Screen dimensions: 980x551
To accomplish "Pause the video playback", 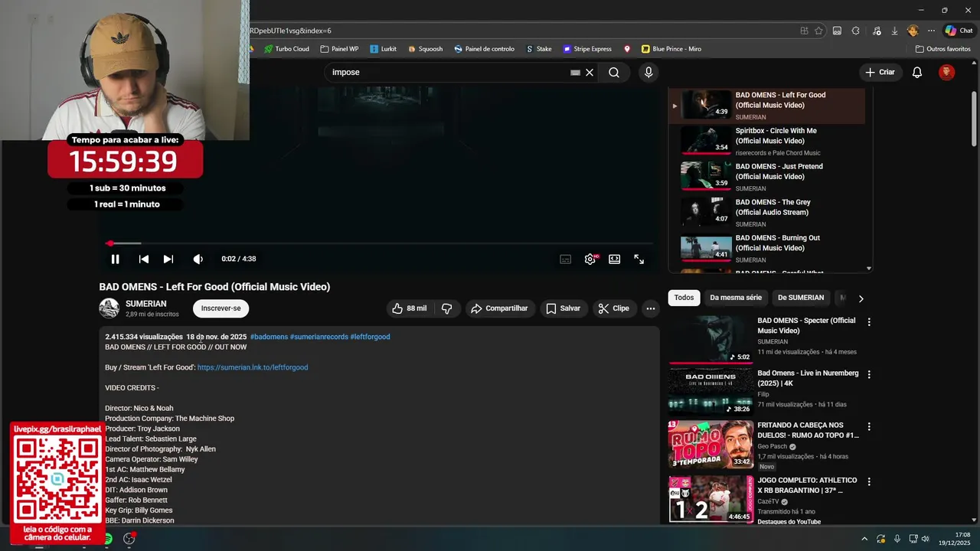I will (115, 259).
